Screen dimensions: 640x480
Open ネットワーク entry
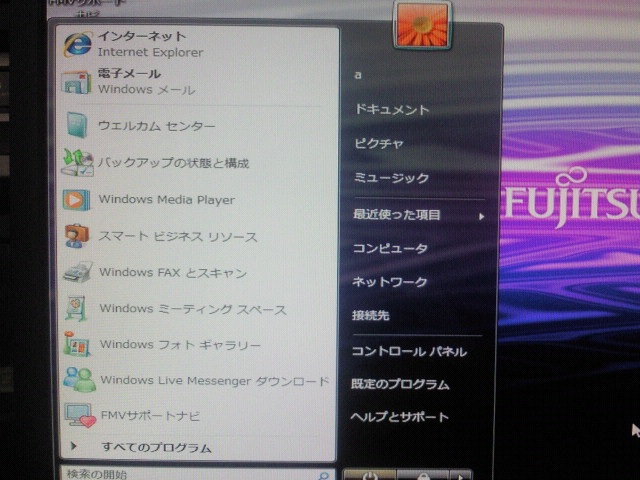[x=389, y=282]
